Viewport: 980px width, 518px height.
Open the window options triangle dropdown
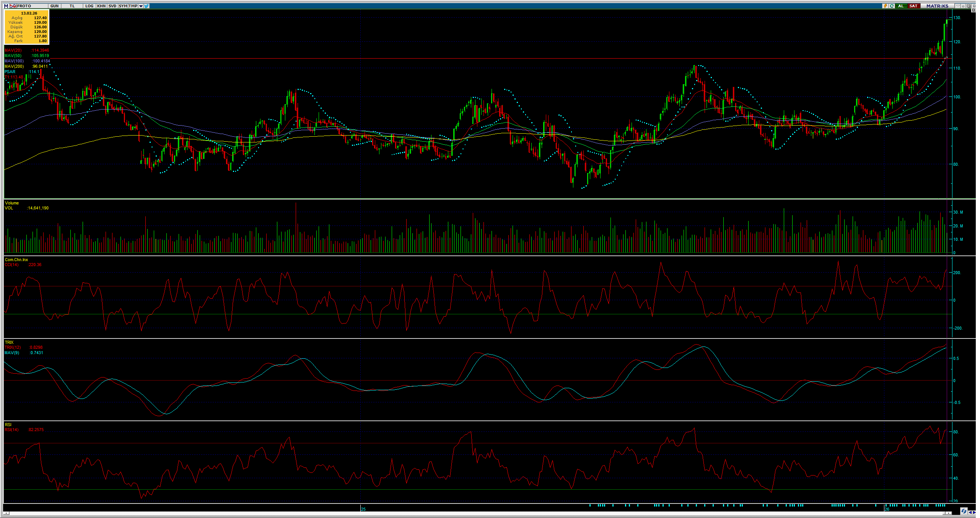tap(958, 6)
